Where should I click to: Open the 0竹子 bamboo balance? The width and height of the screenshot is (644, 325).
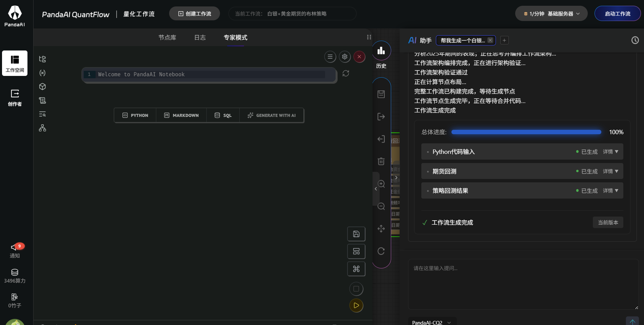[x=15, y=301]
